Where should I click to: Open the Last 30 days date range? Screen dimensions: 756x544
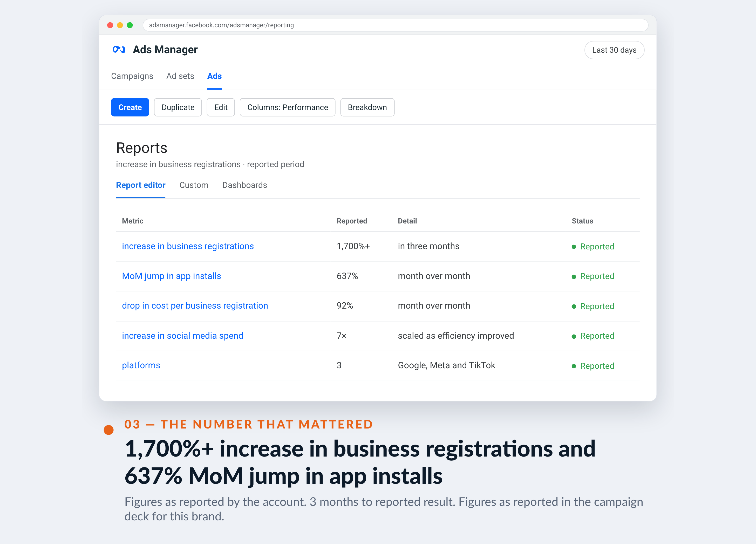pos(614,50)
